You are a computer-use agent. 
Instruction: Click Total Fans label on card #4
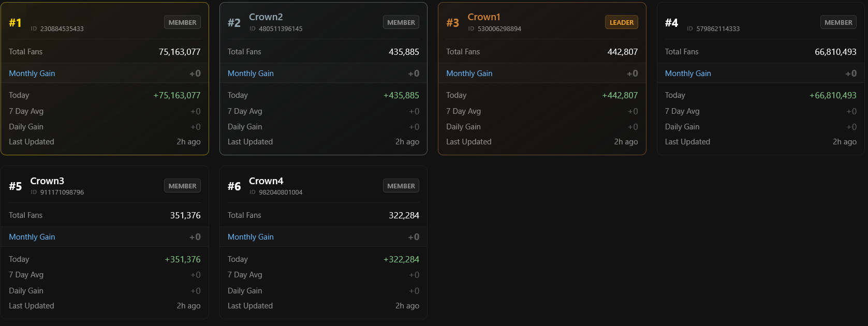point(682,52)
